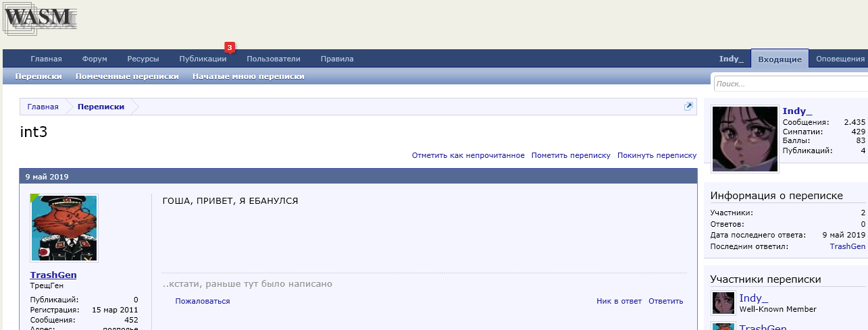Click the open-in-new-window icon in breadcrumb bar
868x330 pixels.
point(688,107)
